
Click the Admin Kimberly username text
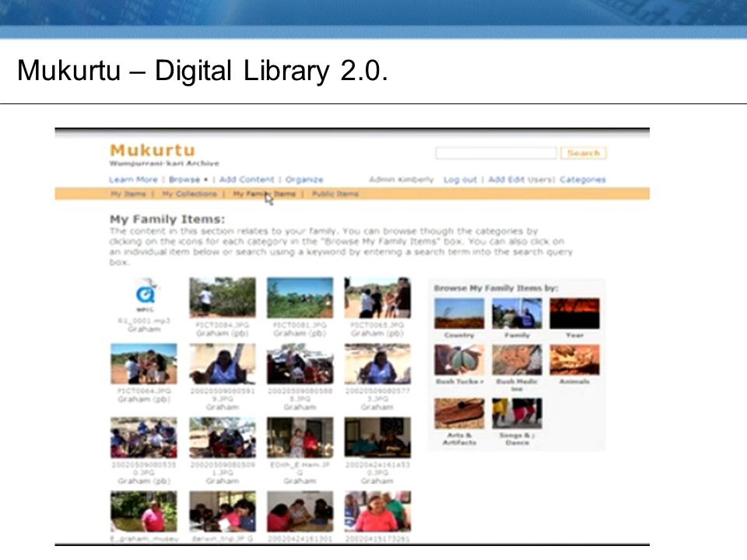(402, 180)
